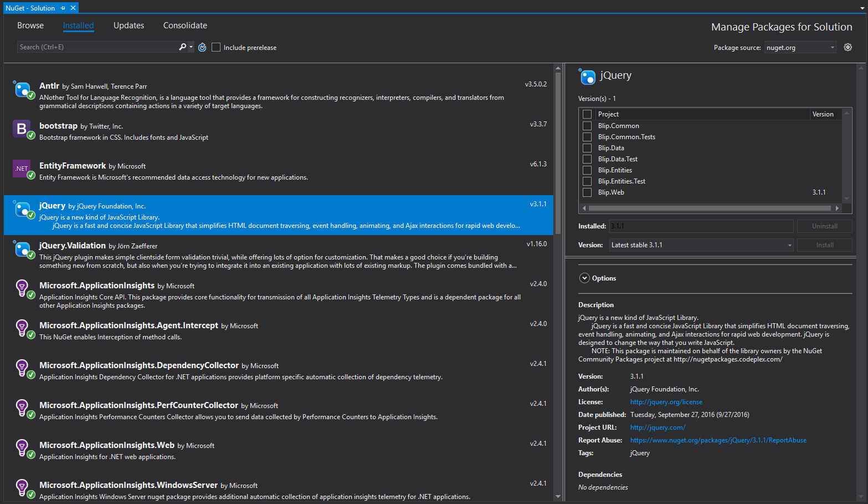
Task: Open the Version Latest stable dropdown
Action: click(x=701, y=245)
